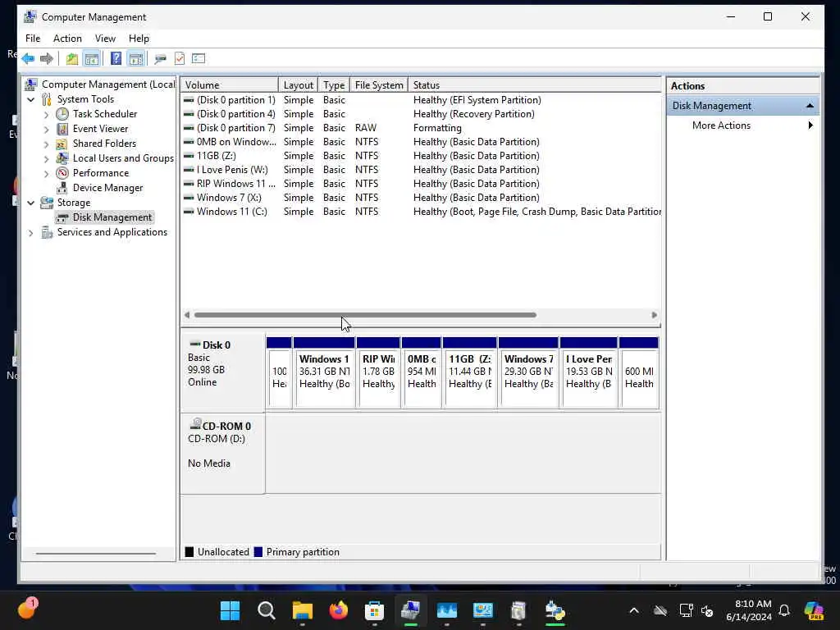
Task: Toggle the Show/Hide Console Tree icon
Action: tap(92, 58)
